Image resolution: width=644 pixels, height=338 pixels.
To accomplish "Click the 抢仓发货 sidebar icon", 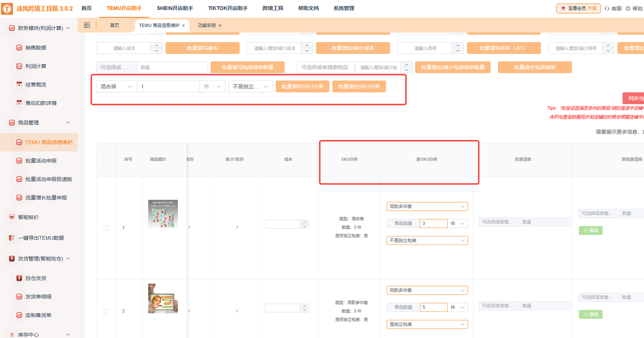I will 19,278.
